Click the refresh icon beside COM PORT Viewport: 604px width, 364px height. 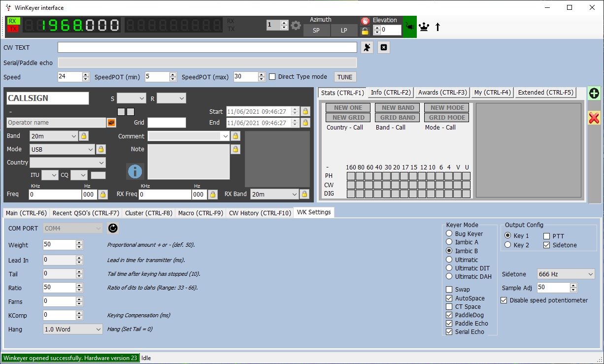[x=113, y=228]
